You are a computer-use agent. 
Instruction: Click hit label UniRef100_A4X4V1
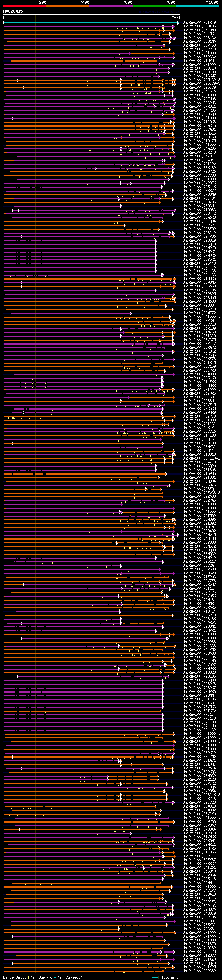(199, 428)
